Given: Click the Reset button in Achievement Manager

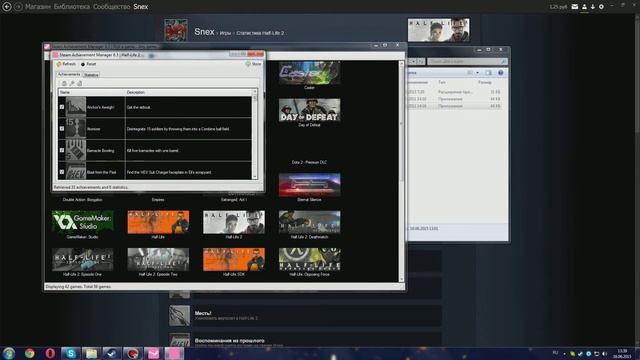Looking at the screenshot, I should coord(88,64).
